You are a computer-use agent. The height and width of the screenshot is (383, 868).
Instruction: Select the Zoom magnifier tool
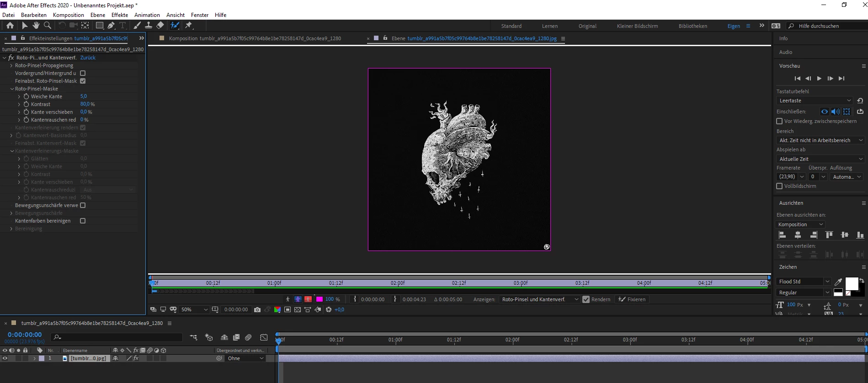47,26
